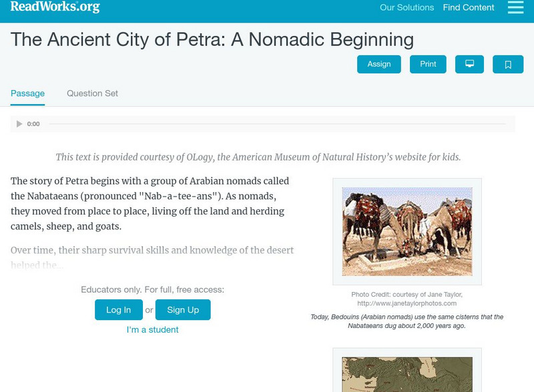
Task: Bookmark this passage using the bookmark icon
Action: [x=508, y=64]
